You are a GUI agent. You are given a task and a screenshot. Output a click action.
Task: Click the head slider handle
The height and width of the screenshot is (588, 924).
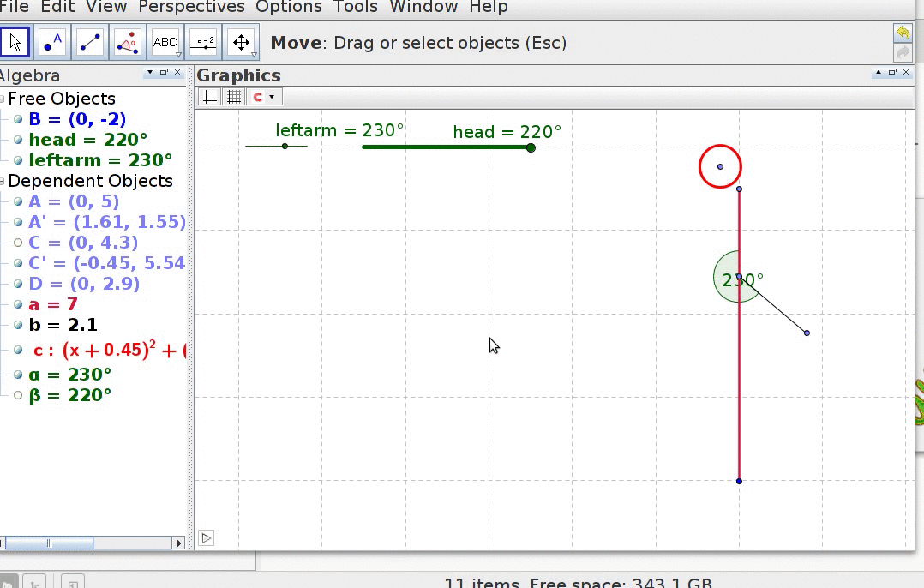pyautogui.click(x=531, y=147)
